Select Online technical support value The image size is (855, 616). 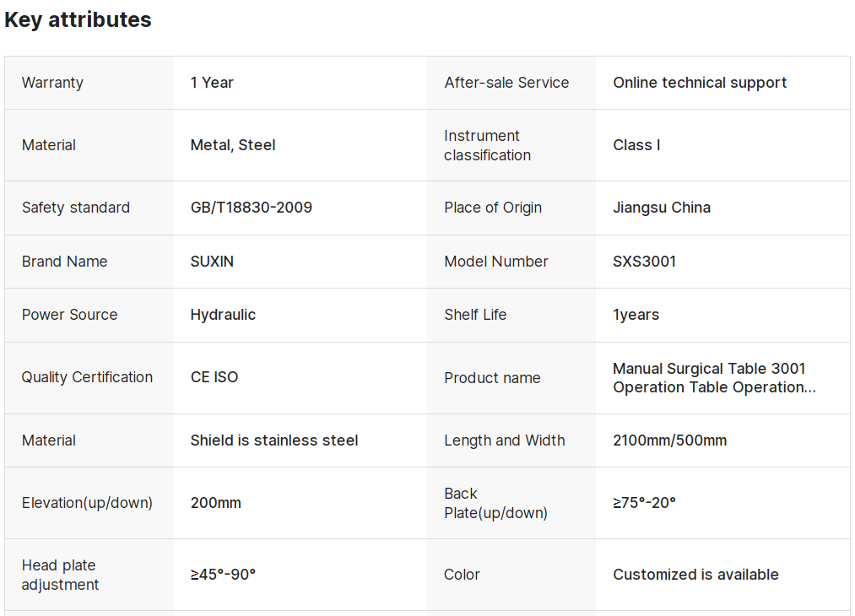(x=700, y=83)
